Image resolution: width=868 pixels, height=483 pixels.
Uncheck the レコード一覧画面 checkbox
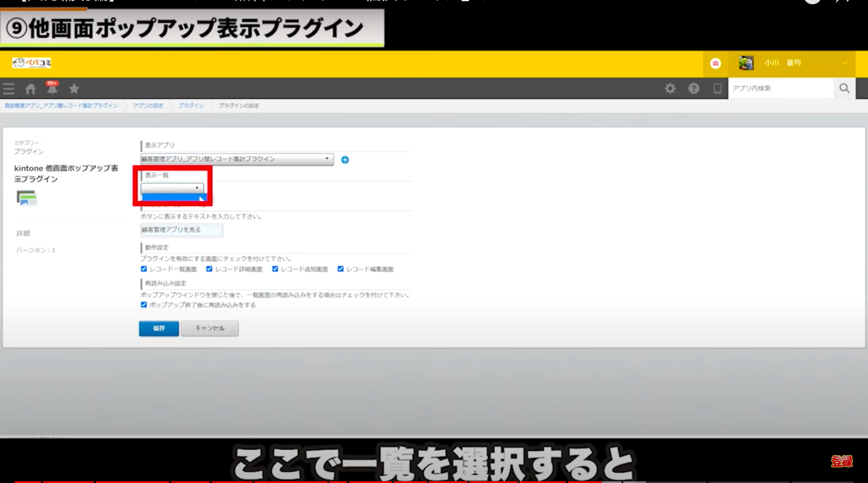144,269
